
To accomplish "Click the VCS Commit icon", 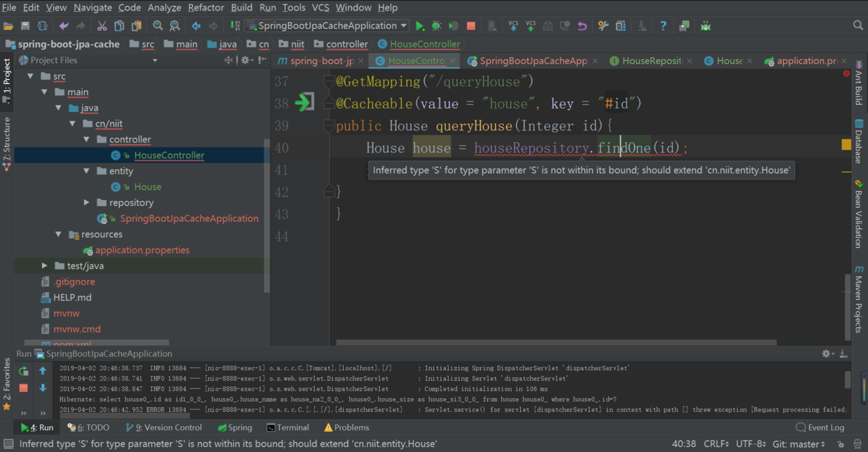I will pyautogui.click(x=531, y=26).
